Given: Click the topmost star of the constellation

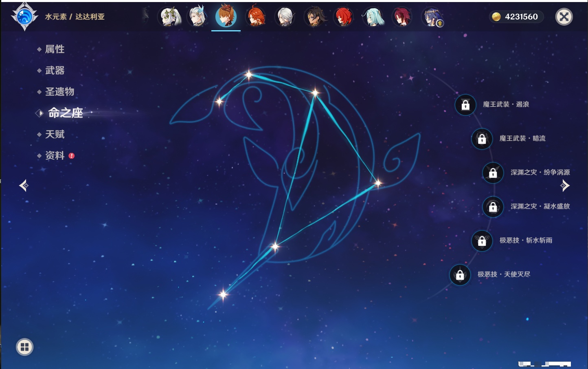Looking at the screenshot, I should pos(249,75).
